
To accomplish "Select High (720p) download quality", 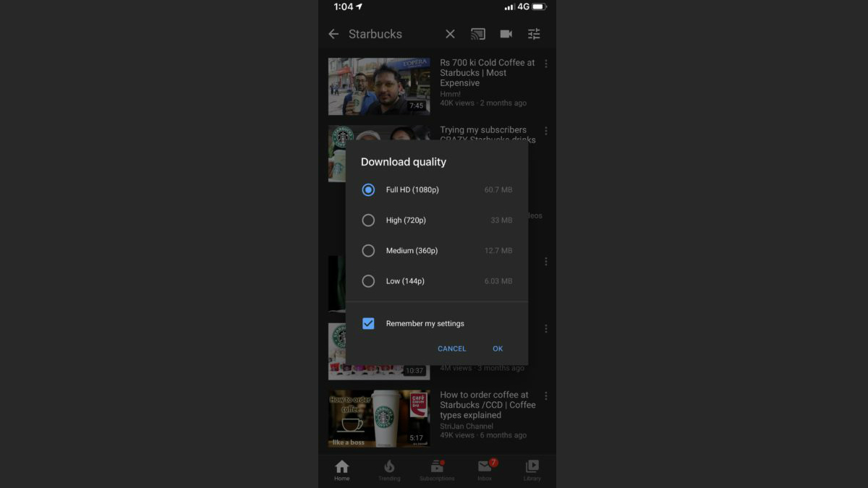I will coord(368,220).
